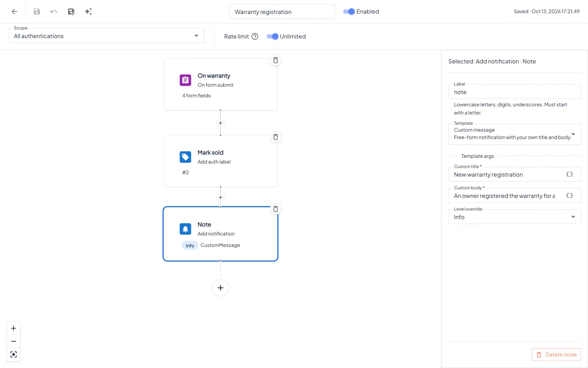Click the save disk icon
The height and width of the screenshot is (368, 588).
[37, 11]
